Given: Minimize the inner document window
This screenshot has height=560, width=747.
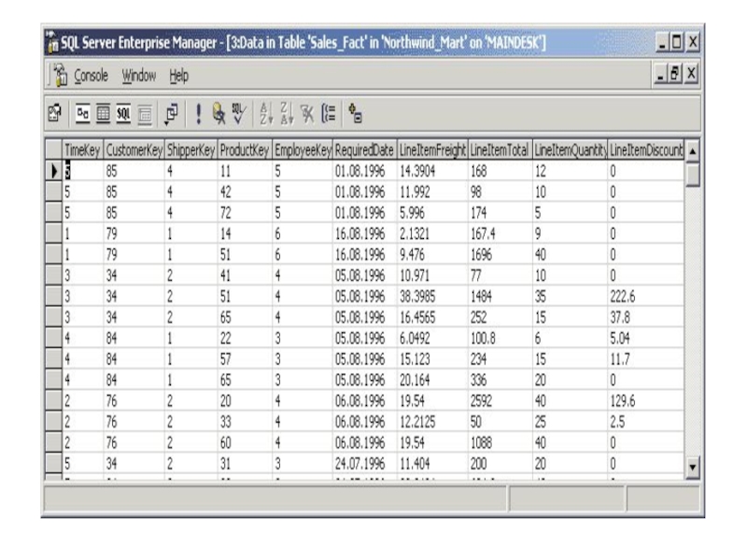Looking at the screenshot, I should tap(660, 74).
